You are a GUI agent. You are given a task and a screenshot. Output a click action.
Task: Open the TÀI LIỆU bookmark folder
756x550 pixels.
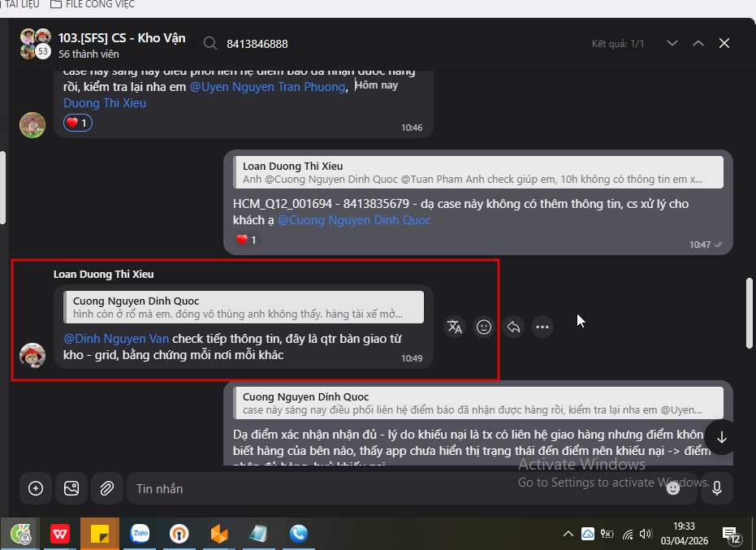(x=20, y=4)
